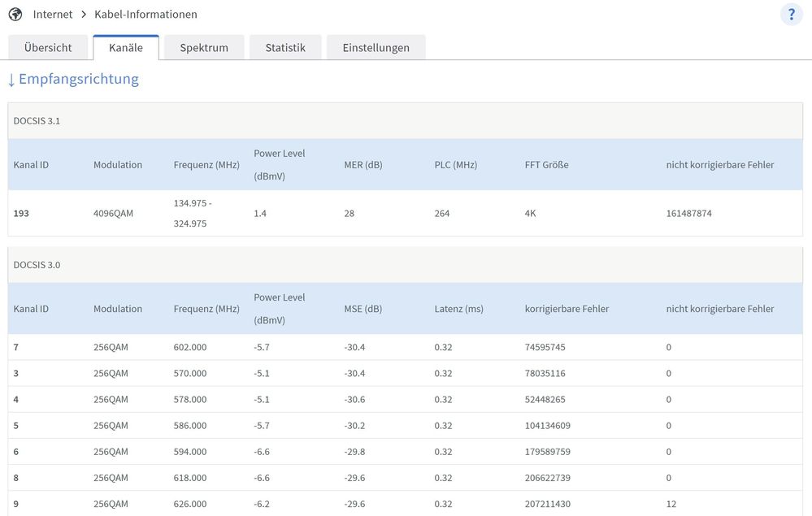Click the 4096QAM modulation value
The height and width of the screenshot is (516, 812).
point(114,213)
